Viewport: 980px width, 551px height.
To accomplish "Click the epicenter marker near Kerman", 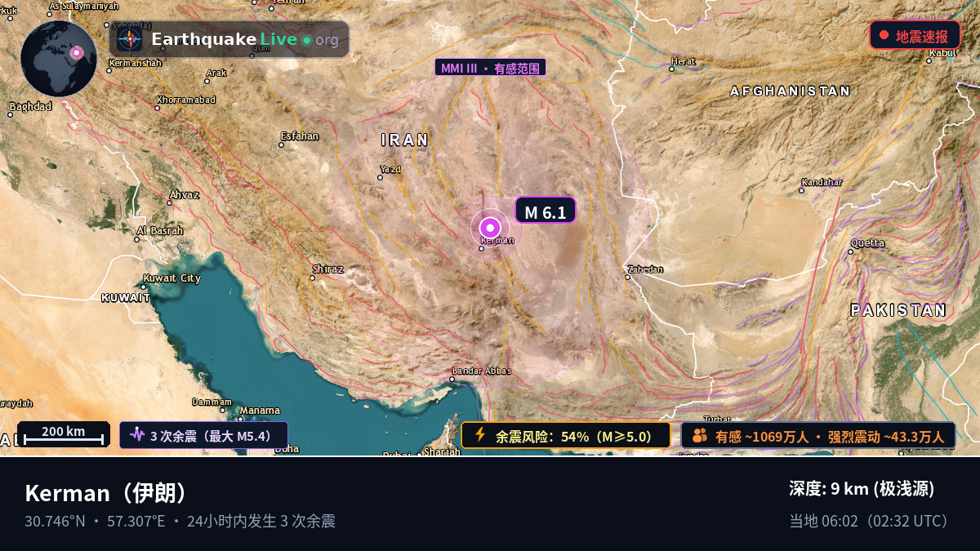I will coord(490,228).
